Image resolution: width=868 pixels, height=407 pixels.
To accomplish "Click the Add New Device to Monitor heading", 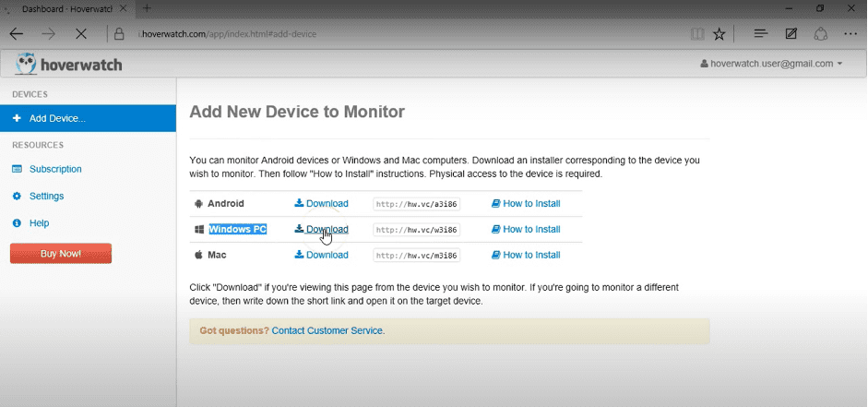I will click(297, 112).
